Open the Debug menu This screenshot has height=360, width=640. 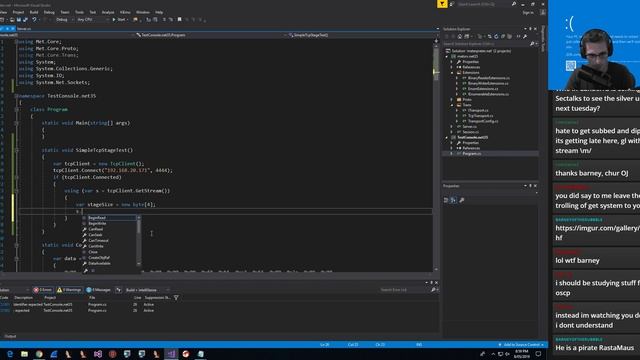(49, 12)
